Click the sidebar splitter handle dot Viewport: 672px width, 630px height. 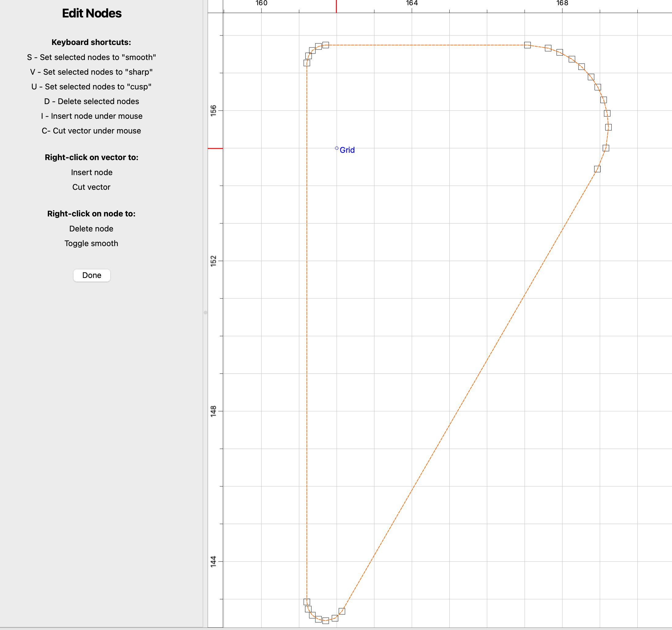pyautogui.click(x=205, y=313)
